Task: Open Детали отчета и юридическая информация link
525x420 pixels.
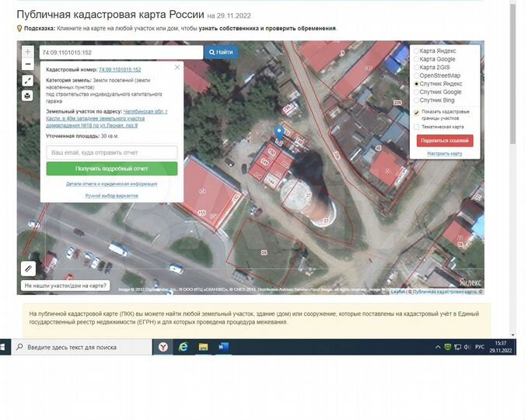Action: pyautogui.click(x=112, y=184)
